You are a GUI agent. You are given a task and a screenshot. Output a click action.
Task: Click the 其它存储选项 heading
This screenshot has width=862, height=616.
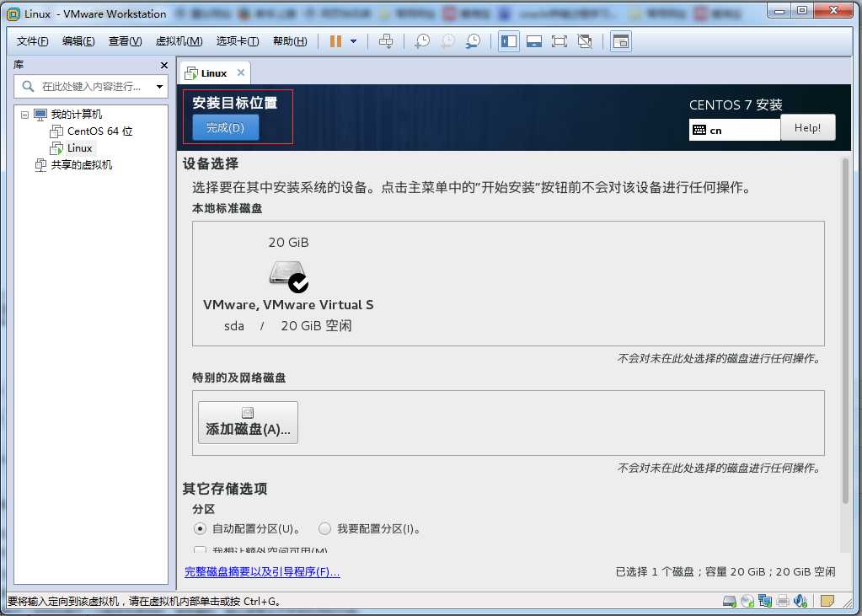pos(225,489)
